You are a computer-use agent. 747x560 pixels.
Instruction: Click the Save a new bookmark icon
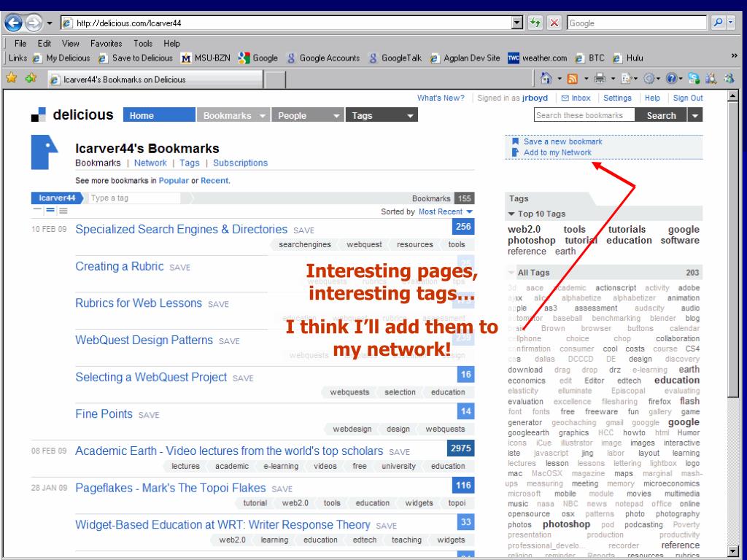[515, 141]
